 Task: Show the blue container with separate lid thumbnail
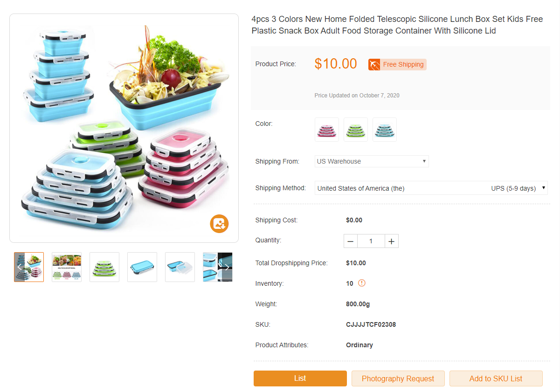pyautogui.click(x=180, y=267)
